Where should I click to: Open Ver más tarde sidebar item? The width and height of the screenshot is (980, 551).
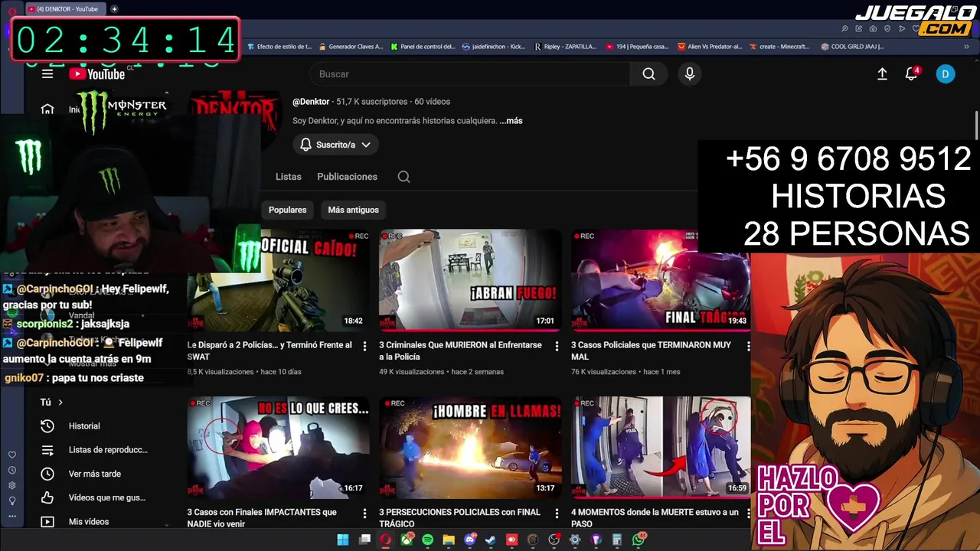click(x=94, y=474)
